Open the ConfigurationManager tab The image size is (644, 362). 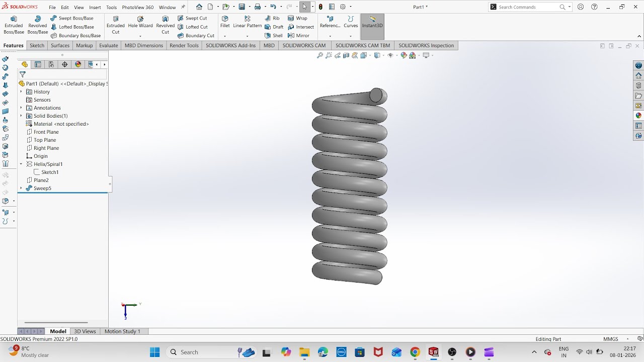coord(51,64)
